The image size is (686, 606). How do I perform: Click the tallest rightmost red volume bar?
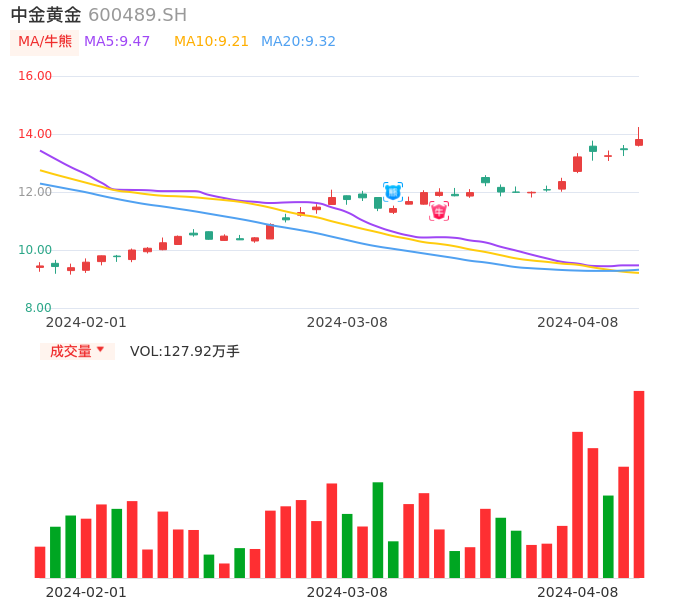coord(639,484)
